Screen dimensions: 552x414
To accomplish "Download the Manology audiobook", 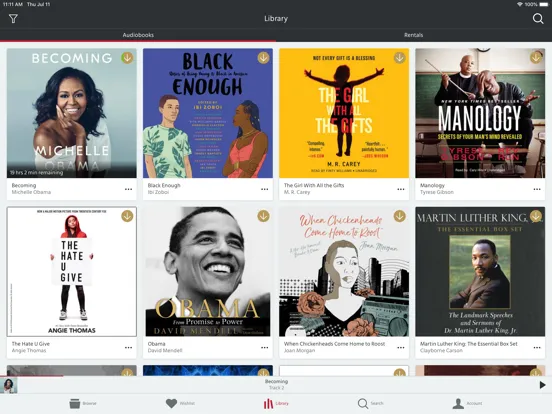I will click(536, 57).
